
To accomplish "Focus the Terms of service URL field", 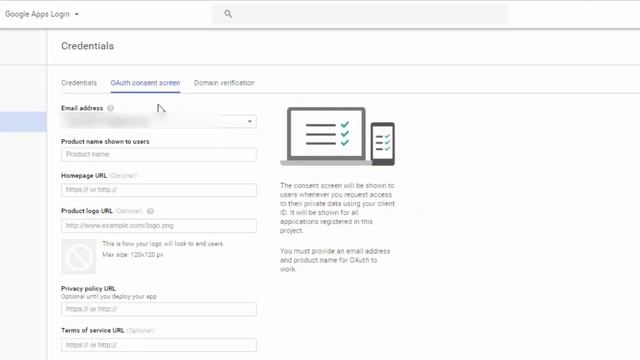I will [159, 345].
